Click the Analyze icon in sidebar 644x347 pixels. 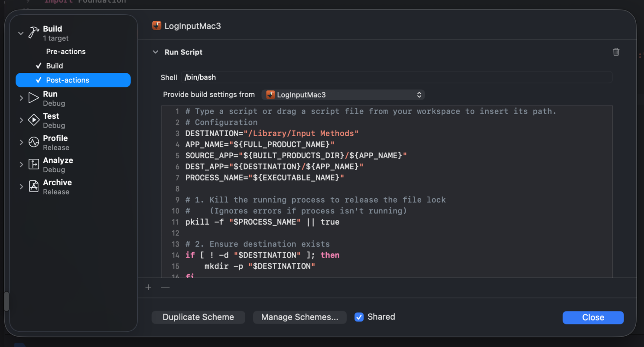click(34, 164)
